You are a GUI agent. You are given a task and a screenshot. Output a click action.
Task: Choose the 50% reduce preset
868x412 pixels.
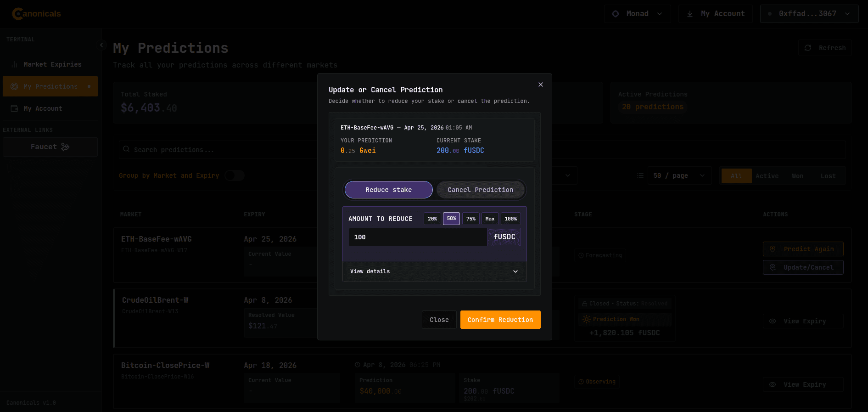click(452, 219)
